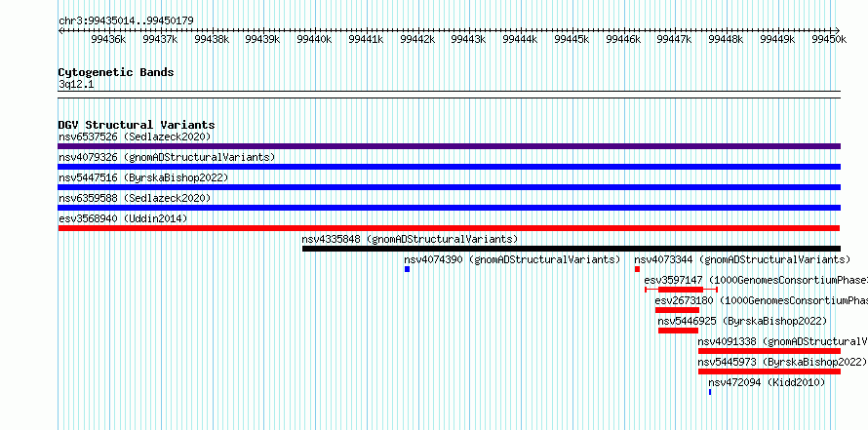Viewport: 868px width, 430px height.
Task: Click ruler position 99444k
Action: coord(520,39)
